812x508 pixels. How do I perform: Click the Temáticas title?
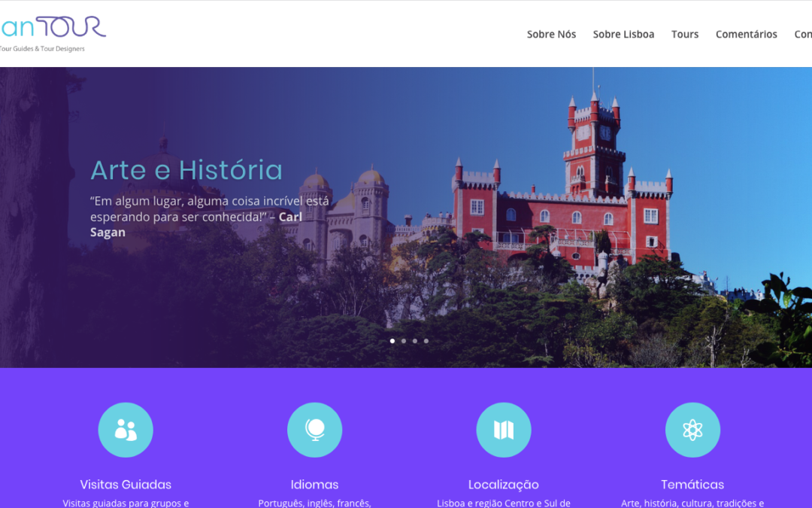tap(692, 485)
